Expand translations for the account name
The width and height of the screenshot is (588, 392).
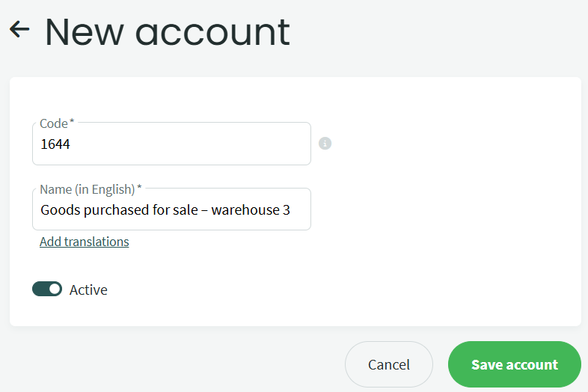coord(84,242)
